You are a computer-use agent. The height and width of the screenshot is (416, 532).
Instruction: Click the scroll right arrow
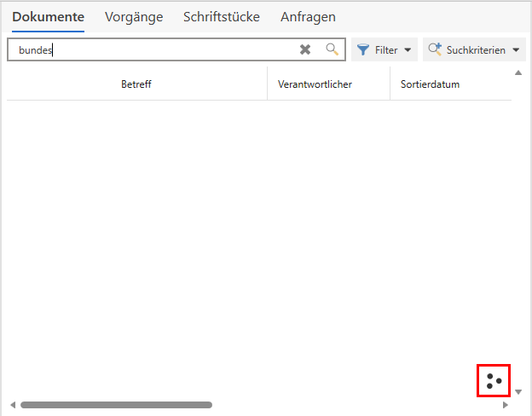pyautogui.click(x=506, y=405)
